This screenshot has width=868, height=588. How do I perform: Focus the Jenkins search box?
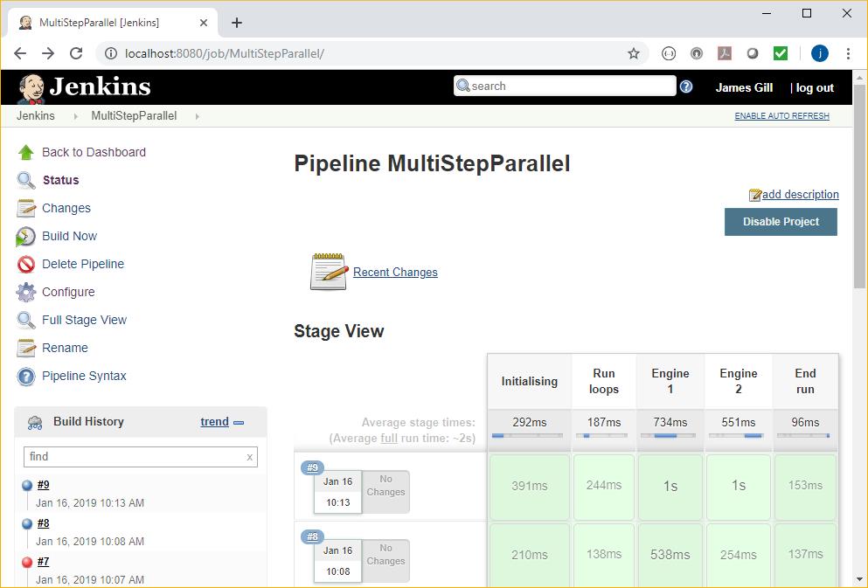click(x=565, y=86)
